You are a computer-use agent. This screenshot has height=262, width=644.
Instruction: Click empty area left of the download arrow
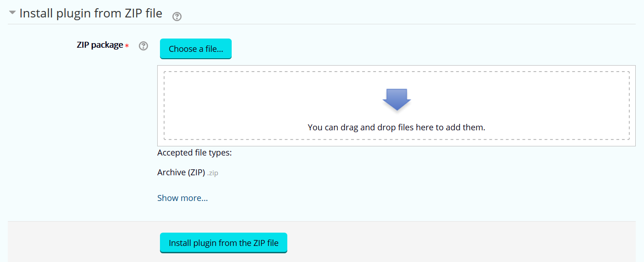pyautogui.click(x=276, y=99)
